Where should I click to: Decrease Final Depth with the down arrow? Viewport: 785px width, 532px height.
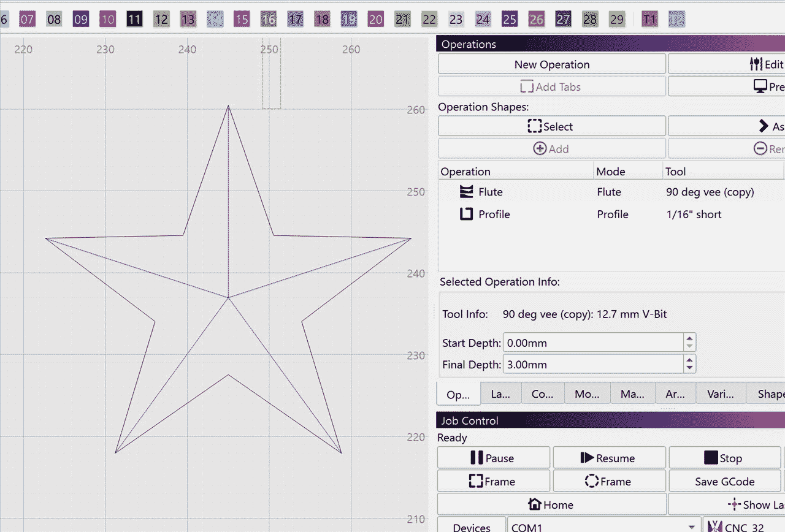tap(690, 368)
